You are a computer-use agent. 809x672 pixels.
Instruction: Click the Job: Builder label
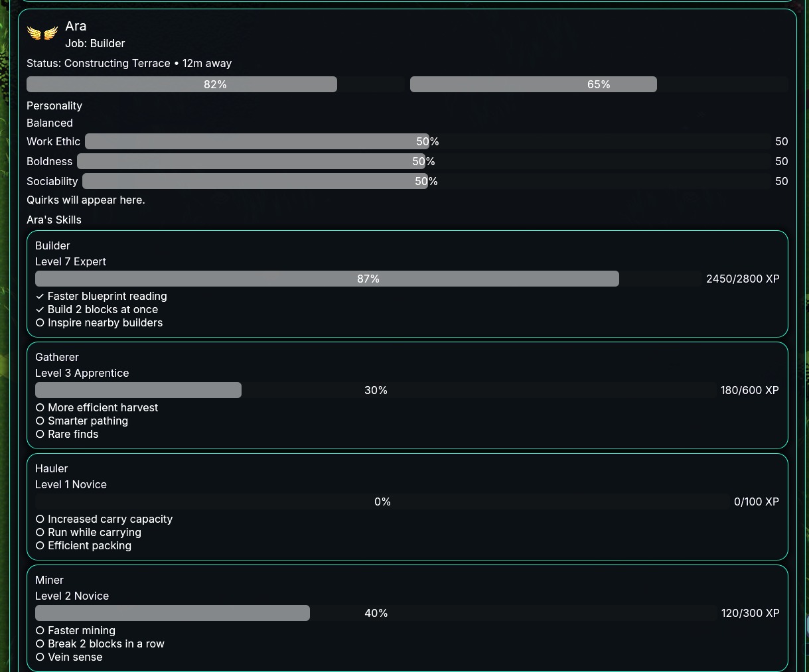pos(95,44)
